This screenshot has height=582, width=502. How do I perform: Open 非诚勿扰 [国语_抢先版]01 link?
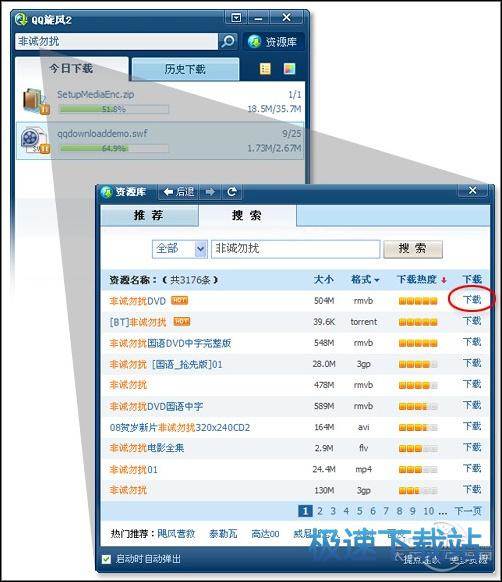[166, 364]
